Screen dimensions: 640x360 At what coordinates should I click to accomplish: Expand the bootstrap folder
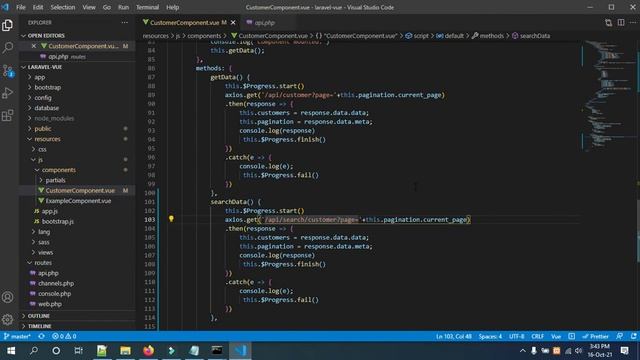tap(47, 87)
